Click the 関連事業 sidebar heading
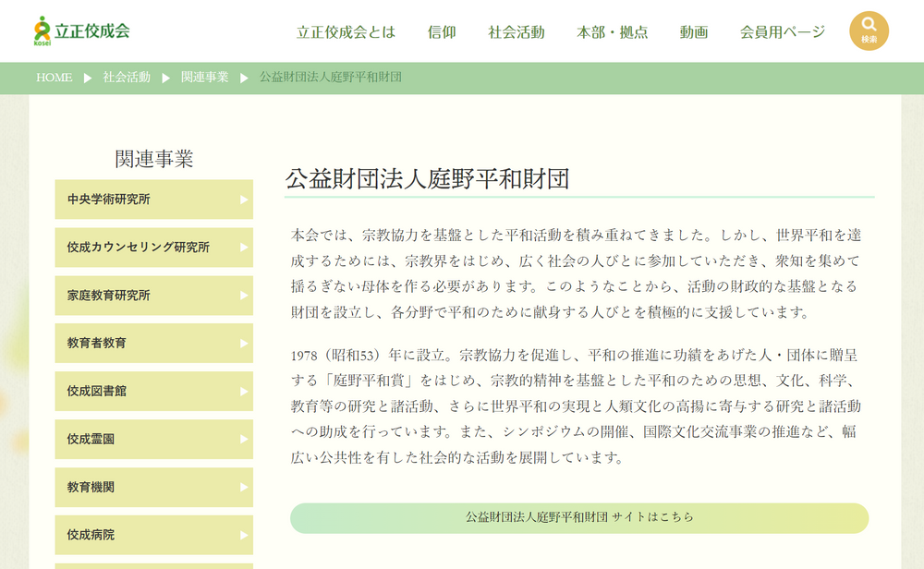Viewport: 924px width, 569px height. 153,159
